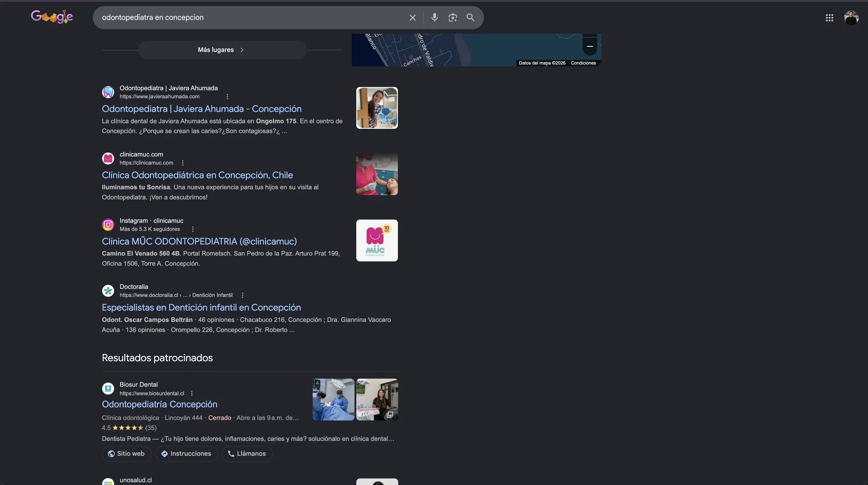Click the Doctoralia site favicon
Screen dimensions: 868x485
tap(108, 291)
